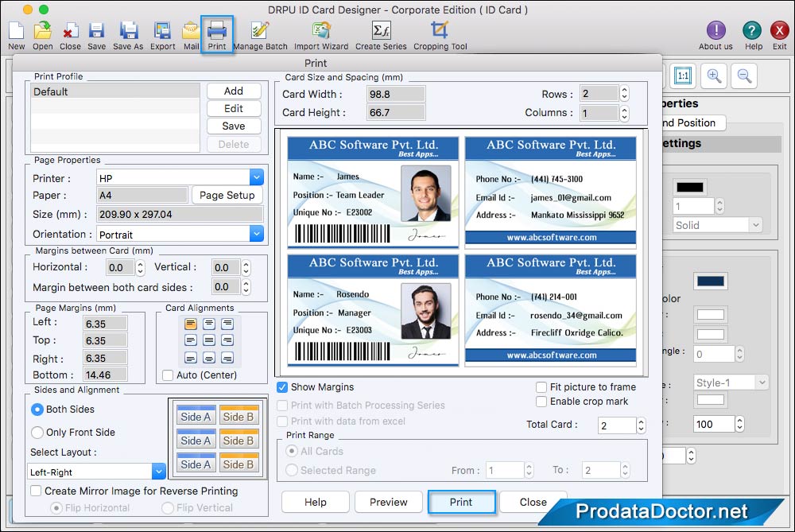The width and height of the screenshot is (795, 532).
Task: Click the zoom in magnifier icon
Action: 714,76
